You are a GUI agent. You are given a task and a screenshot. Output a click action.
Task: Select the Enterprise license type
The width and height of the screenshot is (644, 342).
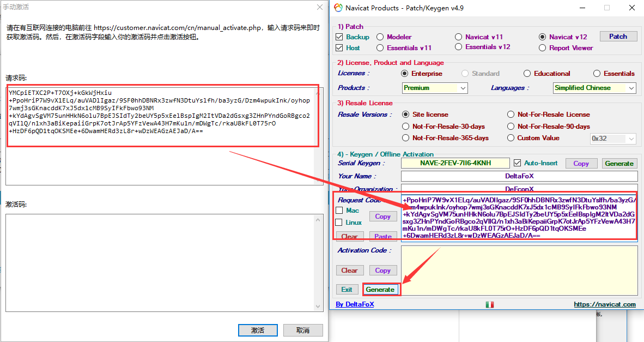coord(405,74)
